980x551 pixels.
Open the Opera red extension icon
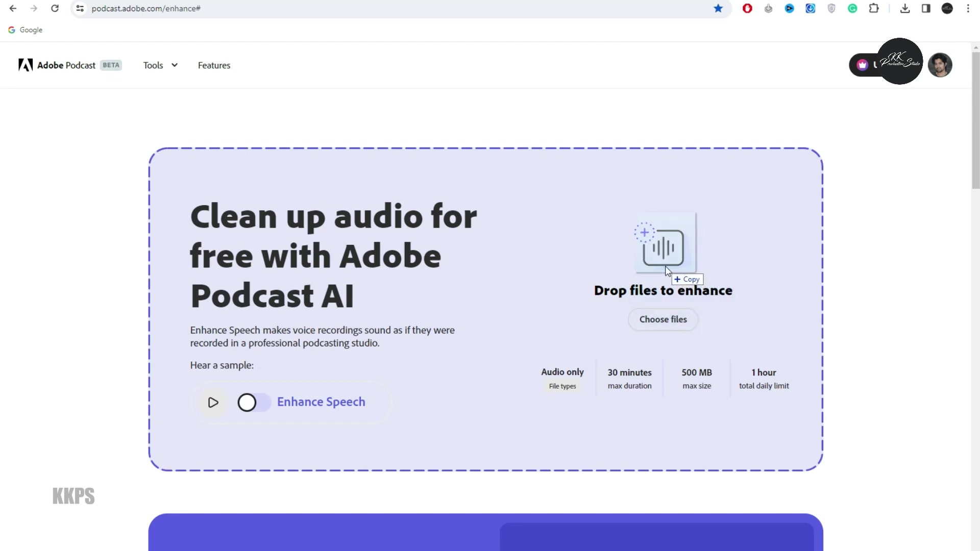[747, 8]
